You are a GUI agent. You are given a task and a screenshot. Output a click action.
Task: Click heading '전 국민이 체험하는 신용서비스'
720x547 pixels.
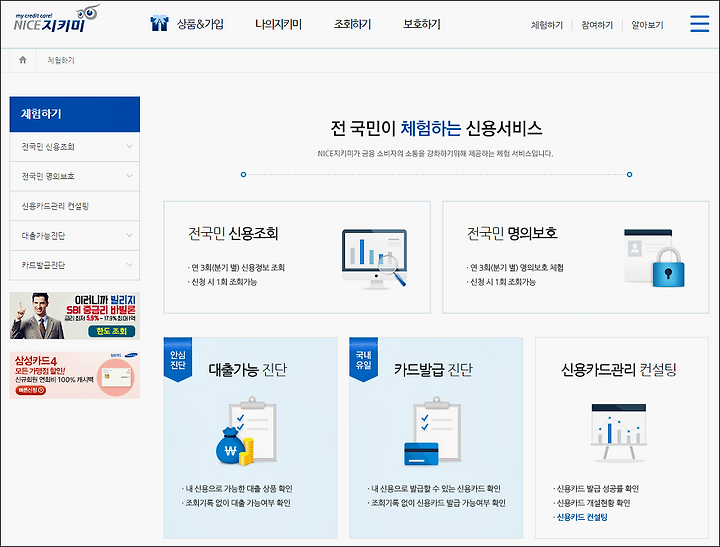(x=436, y=129)
